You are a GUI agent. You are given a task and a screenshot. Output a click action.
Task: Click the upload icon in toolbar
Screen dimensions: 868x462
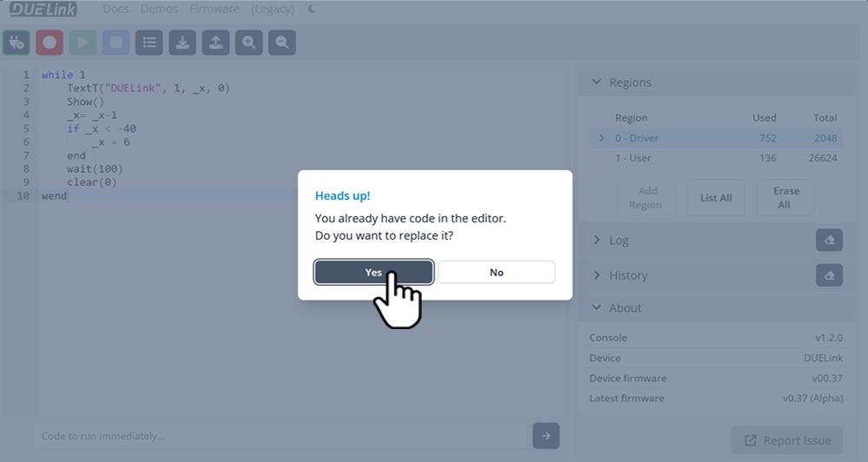(216, 42)
